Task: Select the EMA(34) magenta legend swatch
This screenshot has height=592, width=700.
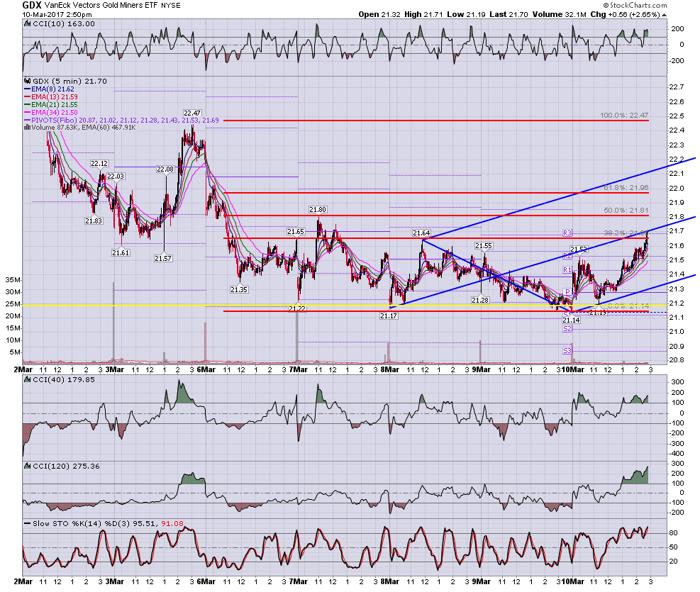Action: (x=27, y=113)
